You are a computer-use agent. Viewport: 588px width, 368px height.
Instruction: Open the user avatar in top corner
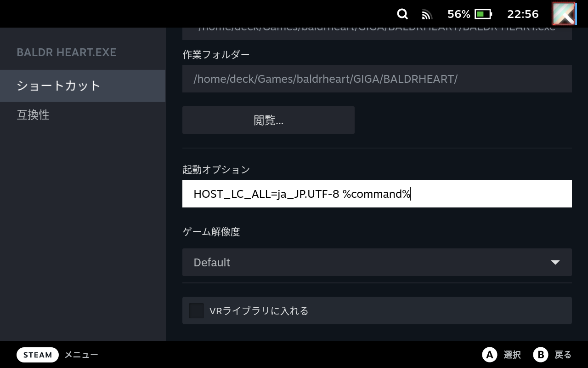tap(564, 14)
